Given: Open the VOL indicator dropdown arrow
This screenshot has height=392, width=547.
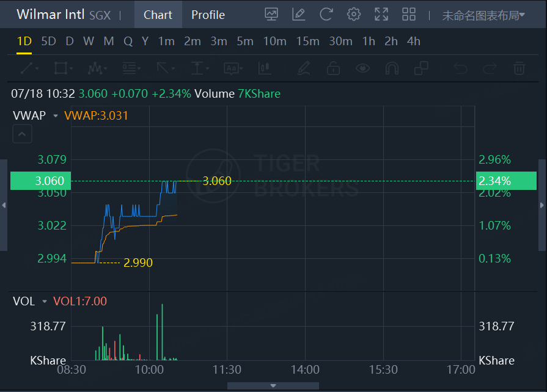Looking at the screenshot, I should (44, 302).
